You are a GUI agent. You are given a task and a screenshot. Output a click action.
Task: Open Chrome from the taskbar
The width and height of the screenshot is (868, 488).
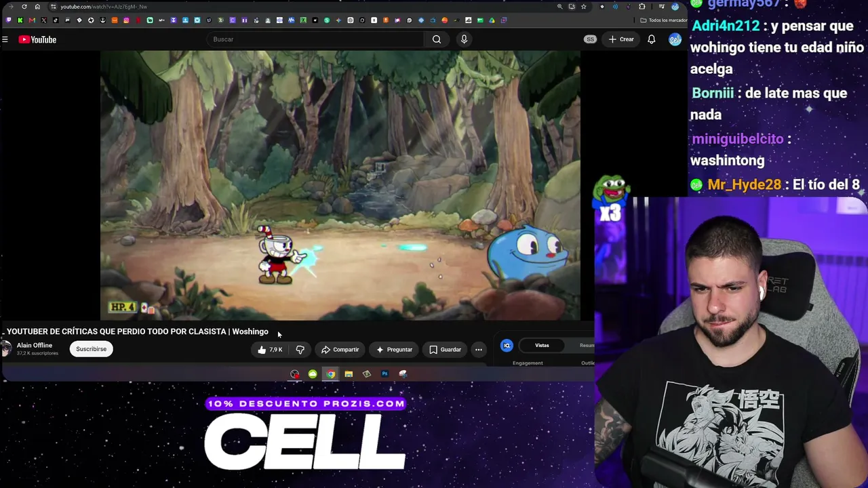pos(330,374)
